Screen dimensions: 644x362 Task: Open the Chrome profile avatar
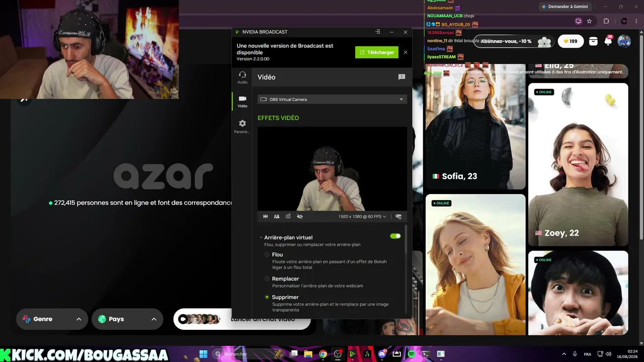[624, 21]
